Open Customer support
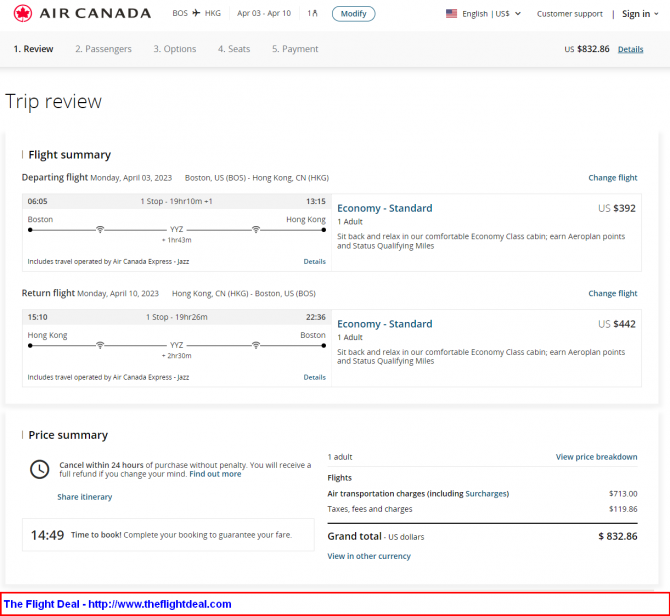Viewport: 670px width, 616px height. 570,14
